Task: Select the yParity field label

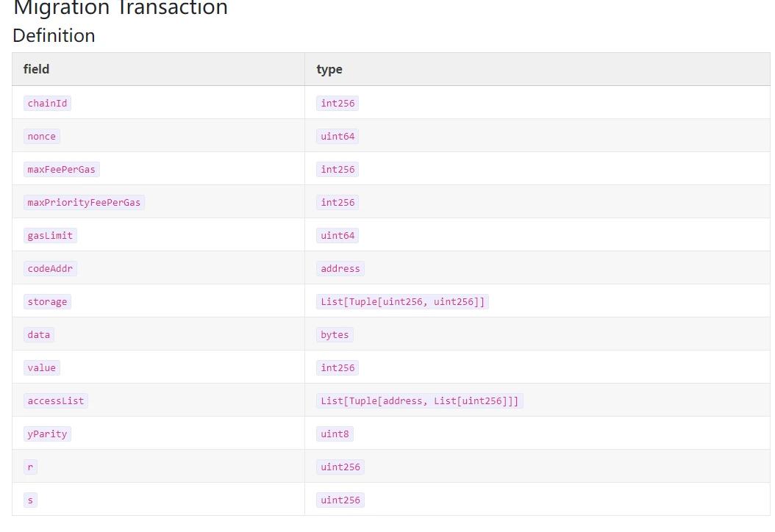Action: (x=47, y=434)
